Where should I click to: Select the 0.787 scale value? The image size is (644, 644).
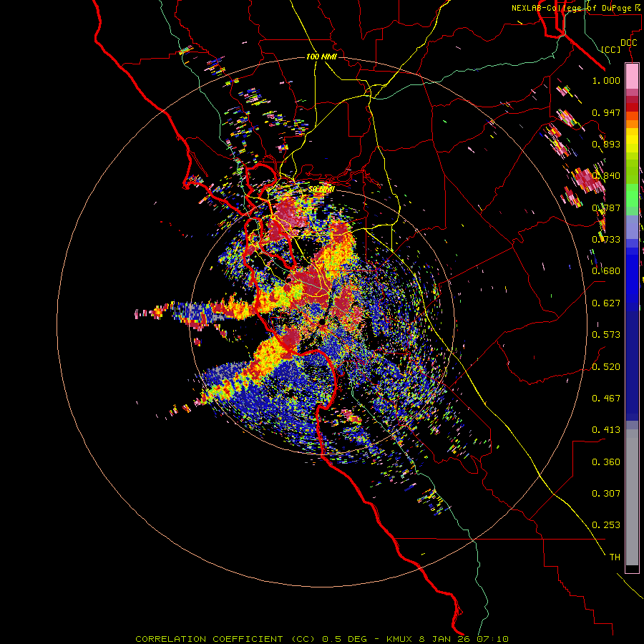pyautogui.click(x=606, y=208)
